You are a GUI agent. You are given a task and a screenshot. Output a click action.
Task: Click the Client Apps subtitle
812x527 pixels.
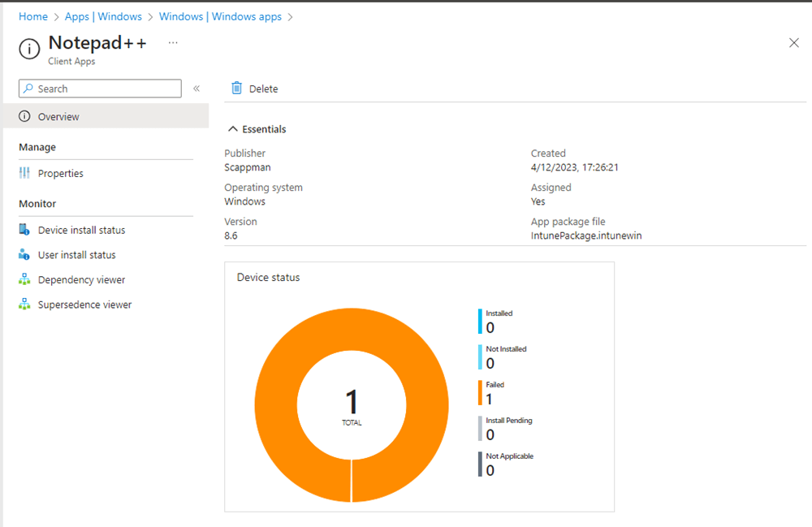pyautogui.click(x=71, y=61)
